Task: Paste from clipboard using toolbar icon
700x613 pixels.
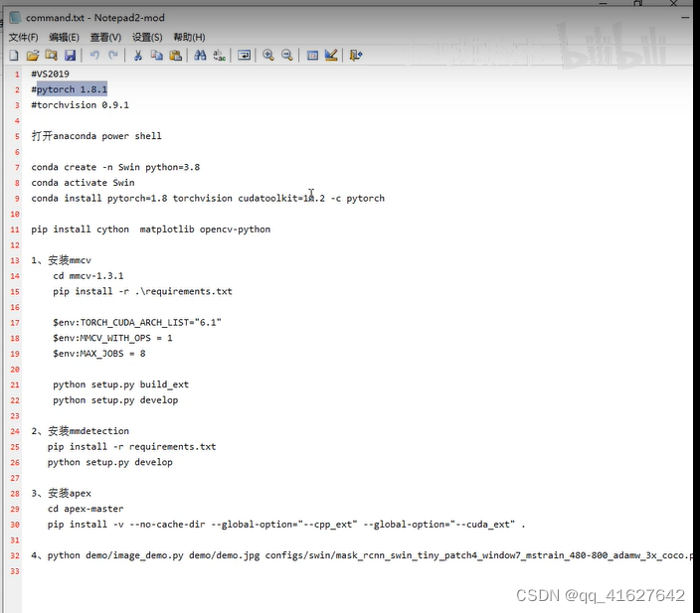Action: [176, 56]
